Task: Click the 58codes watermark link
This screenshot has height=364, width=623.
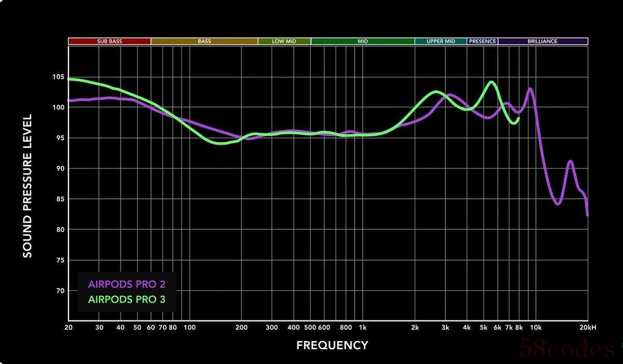Action: 570,351
